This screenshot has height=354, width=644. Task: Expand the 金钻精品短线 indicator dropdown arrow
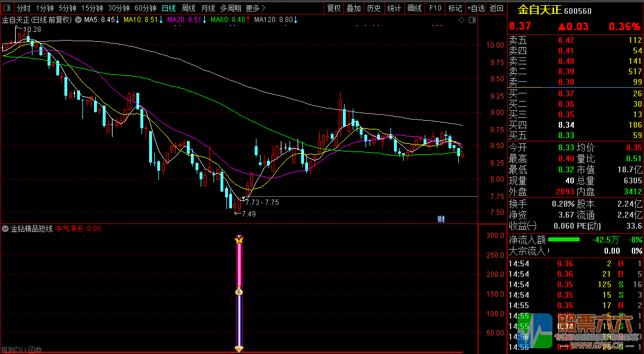(x=6, y=229)
